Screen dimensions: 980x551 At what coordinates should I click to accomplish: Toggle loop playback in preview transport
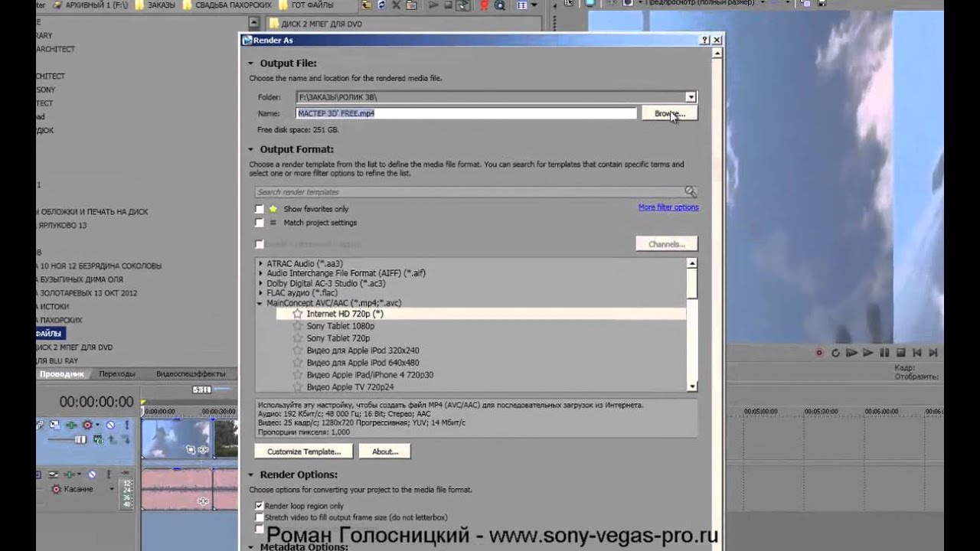835,353
